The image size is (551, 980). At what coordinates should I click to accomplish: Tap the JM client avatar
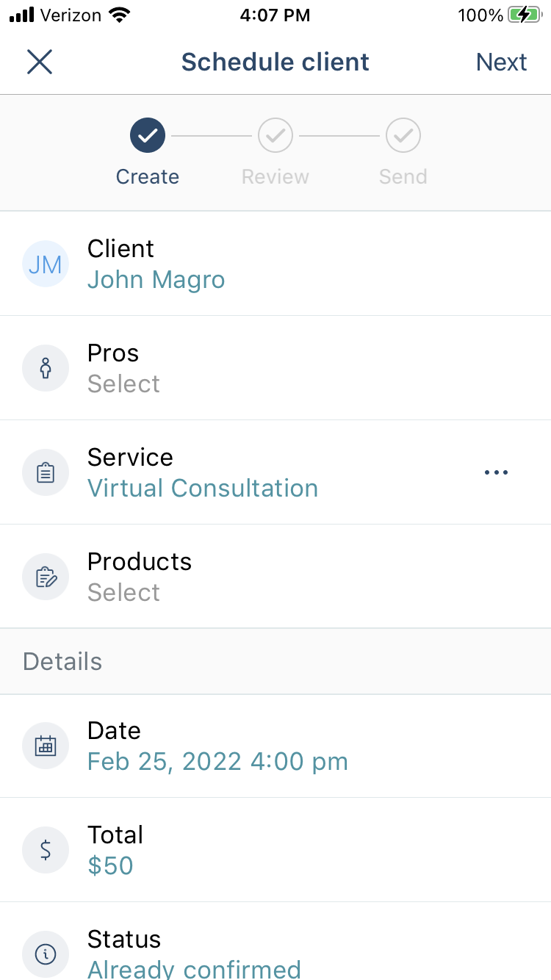click(x=46, y=264)
